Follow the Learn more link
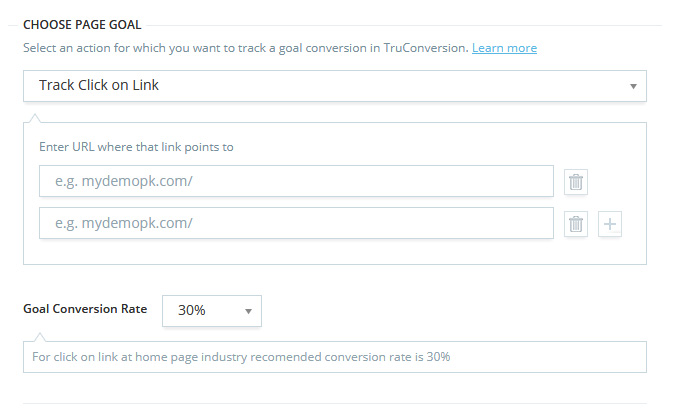The height and width of the screenshot is (420, 679). tap(504, 48)
